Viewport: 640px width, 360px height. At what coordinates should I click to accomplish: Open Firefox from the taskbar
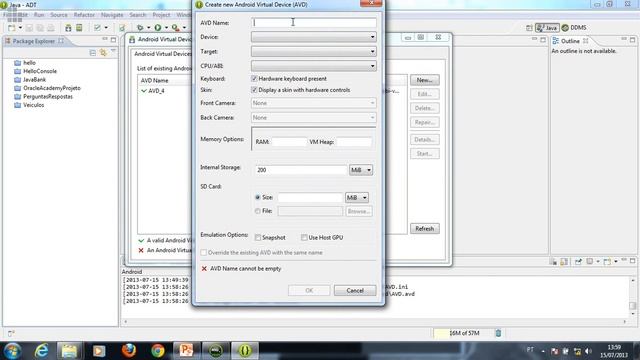[x=129, y=351]
